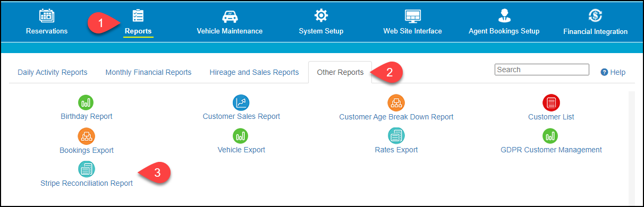
Task: Click into the Search input field
Action: pyautogui.click(x=542, y=70)
